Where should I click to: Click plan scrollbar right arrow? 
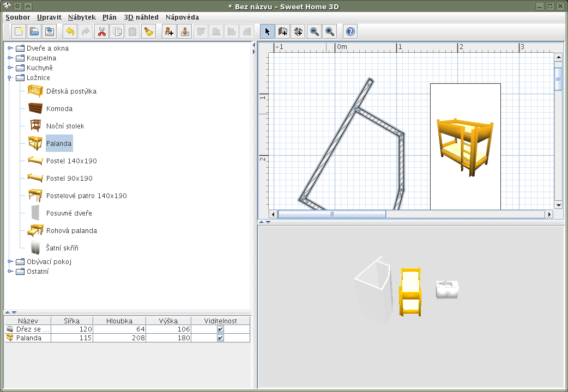[x=549, y=215]
